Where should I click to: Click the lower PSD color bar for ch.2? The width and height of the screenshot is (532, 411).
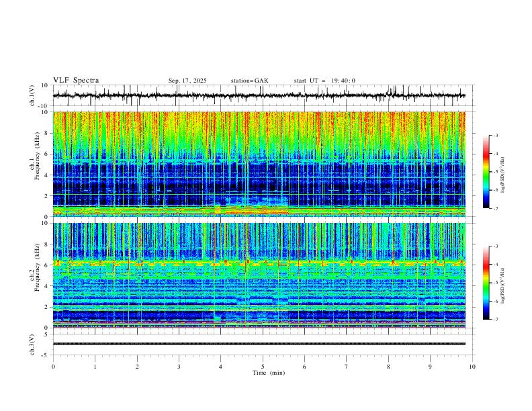click(486, 283)
